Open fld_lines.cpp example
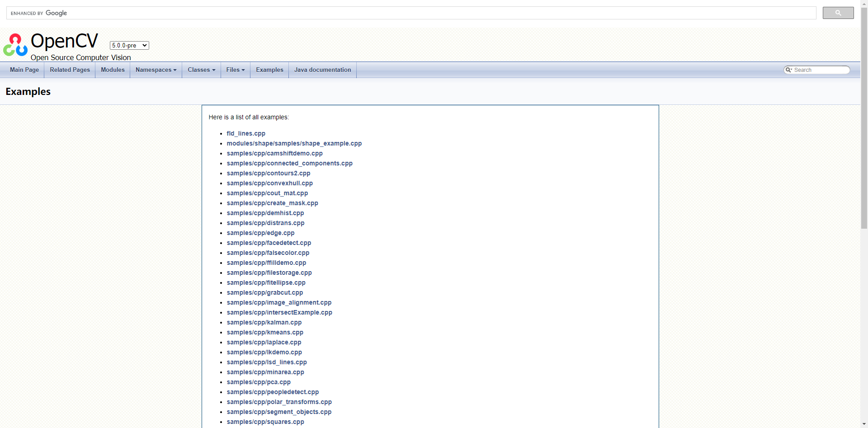This screenshot has height=428, width=868. [x=246, y=134]
